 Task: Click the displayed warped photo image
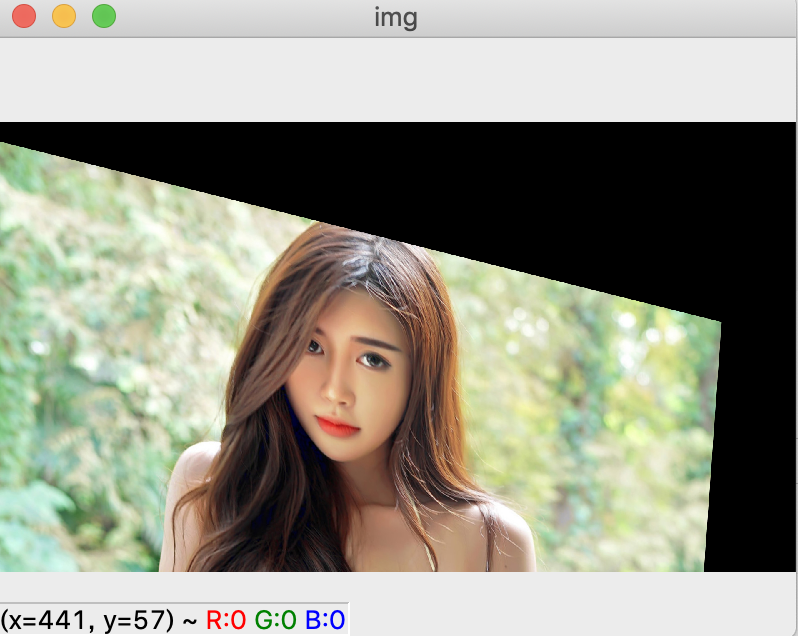[x=397, y=346]
